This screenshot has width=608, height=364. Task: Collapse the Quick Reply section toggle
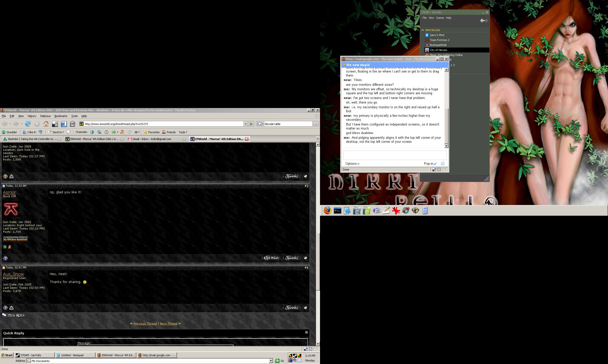click(306, 332)
